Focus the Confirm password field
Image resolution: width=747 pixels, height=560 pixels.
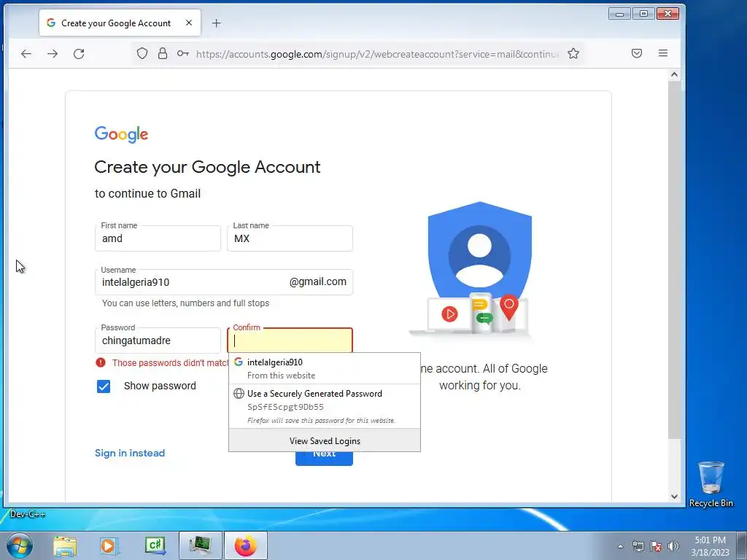click(x=290, y=340)
